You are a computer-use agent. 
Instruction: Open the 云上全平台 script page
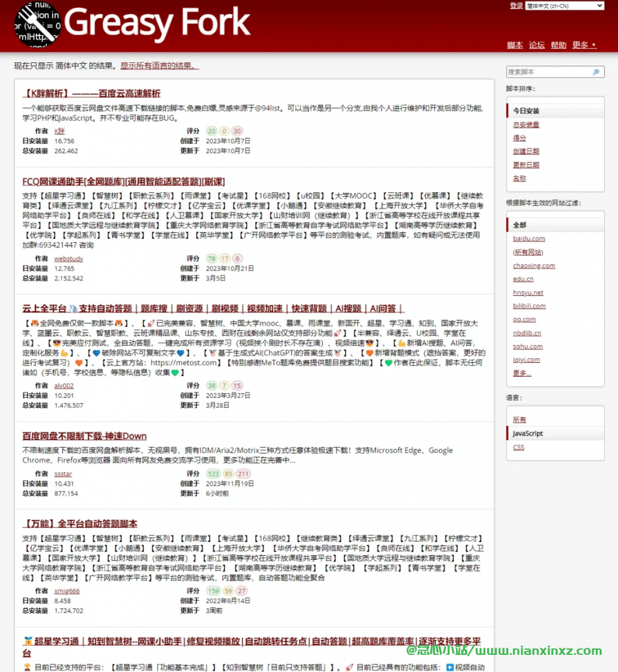point(213,308)
